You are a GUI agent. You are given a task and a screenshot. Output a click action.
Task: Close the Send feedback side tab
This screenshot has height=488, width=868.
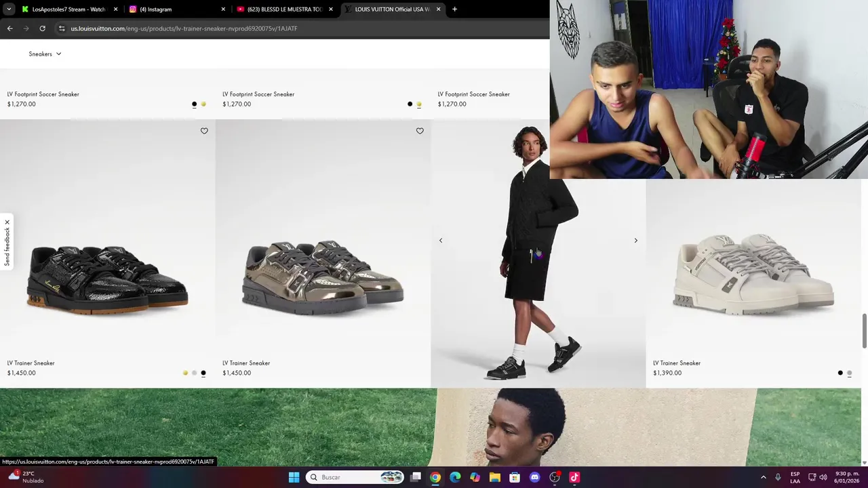pos(7,222)
